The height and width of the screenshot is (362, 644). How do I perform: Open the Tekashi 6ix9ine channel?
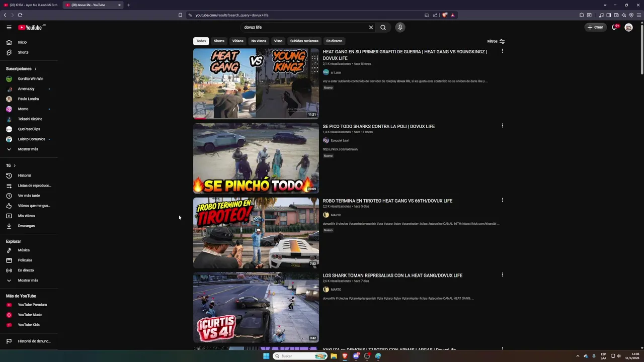tap(29, 119)
